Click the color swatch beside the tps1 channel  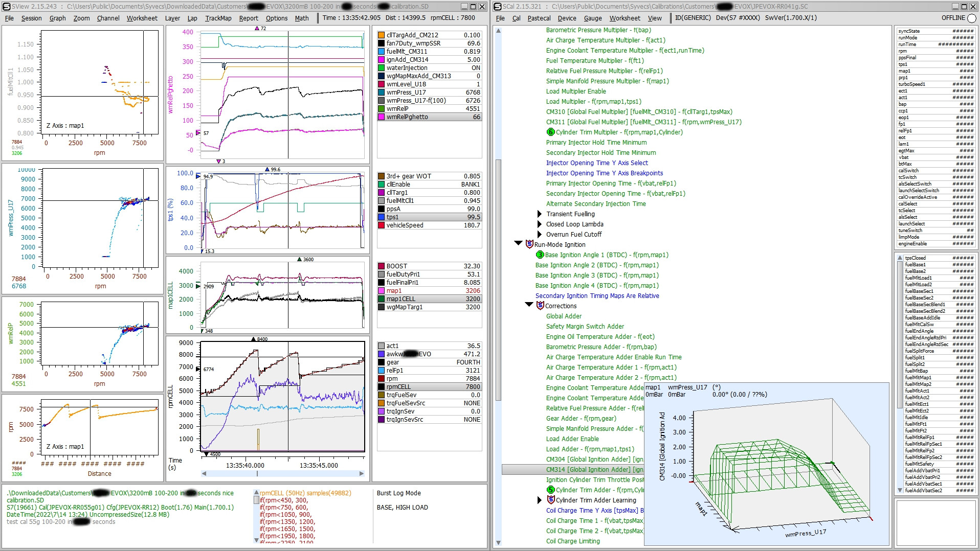pyautogui.click(x=381, y=217)
